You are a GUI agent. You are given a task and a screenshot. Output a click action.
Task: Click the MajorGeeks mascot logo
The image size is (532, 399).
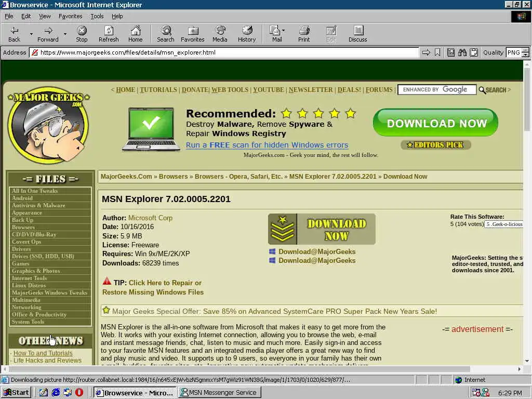click(48, 125)
